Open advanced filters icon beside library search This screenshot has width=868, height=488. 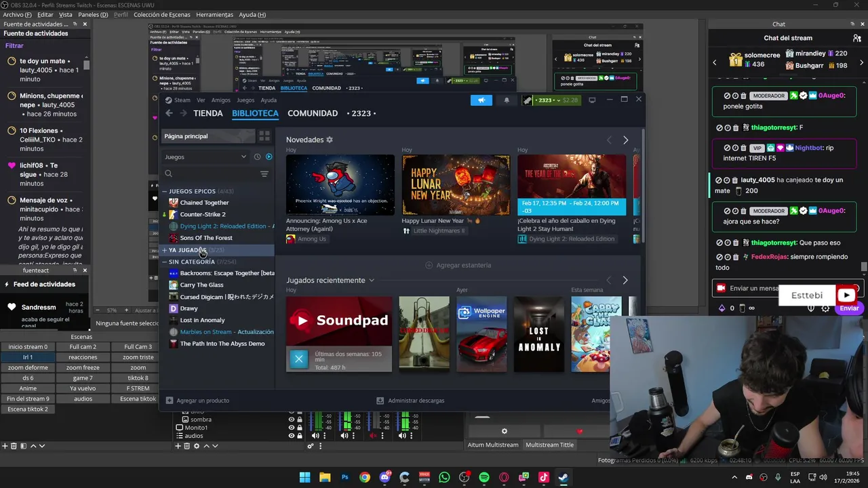coord(264,174)
